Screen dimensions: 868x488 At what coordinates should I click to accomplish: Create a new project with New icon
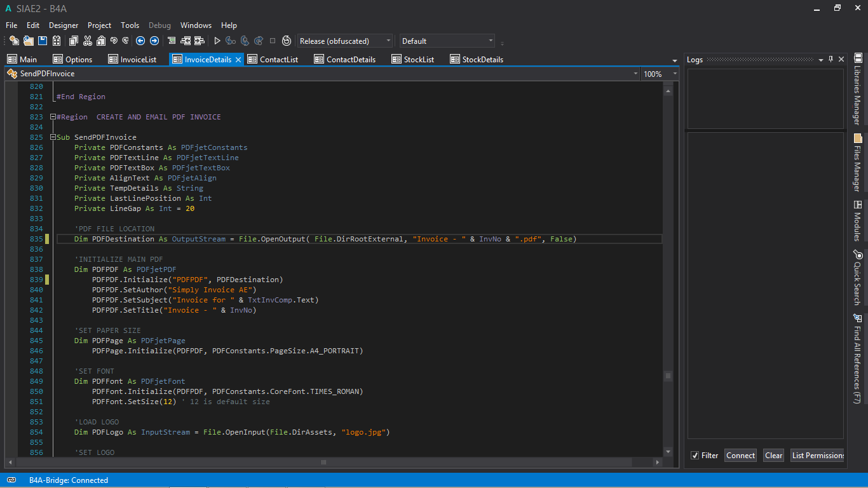coord(14,41)
